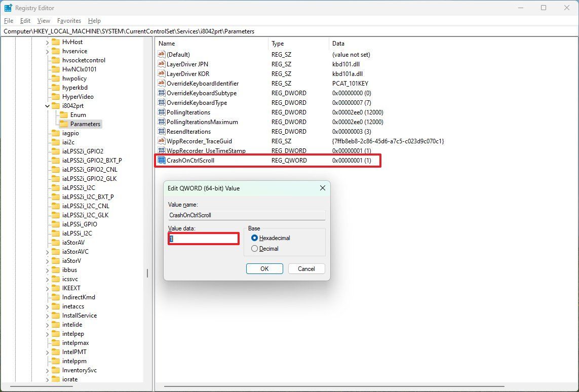Expand the iaStorAVC tree node
Viewport: 579px width, 392px height.
[47, 252]
